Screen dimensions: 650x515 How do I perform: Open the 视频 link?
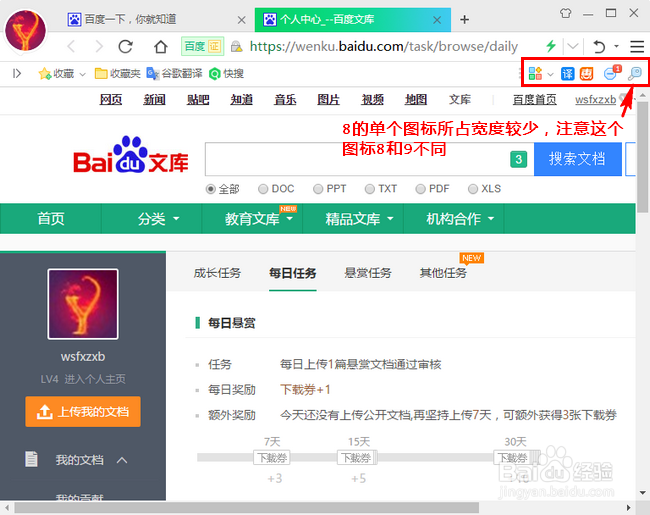tap(372, 100)
